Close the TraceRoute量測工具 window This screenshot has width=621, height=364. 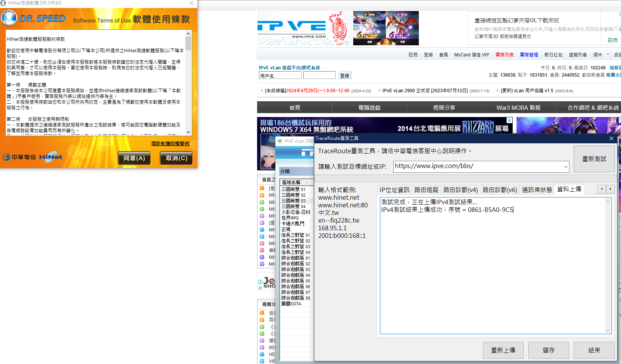(x=611, y=138)
